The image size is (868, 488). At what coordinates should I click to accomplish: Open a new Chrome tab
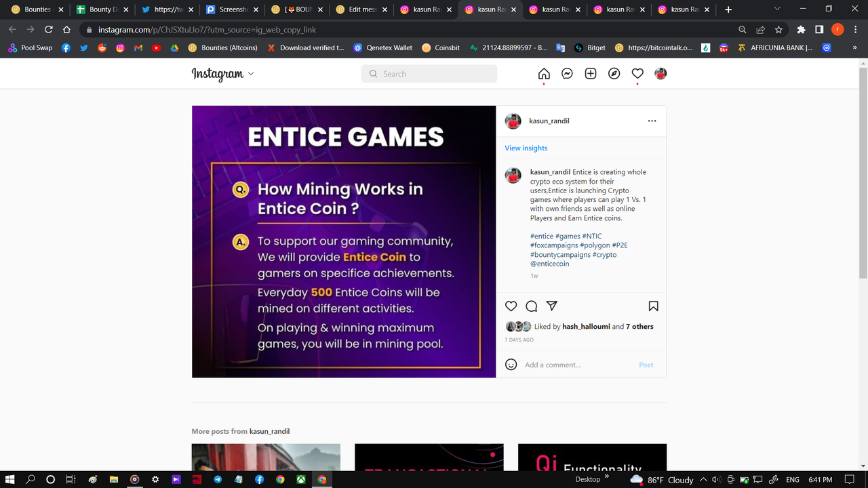tap(728, 9)
